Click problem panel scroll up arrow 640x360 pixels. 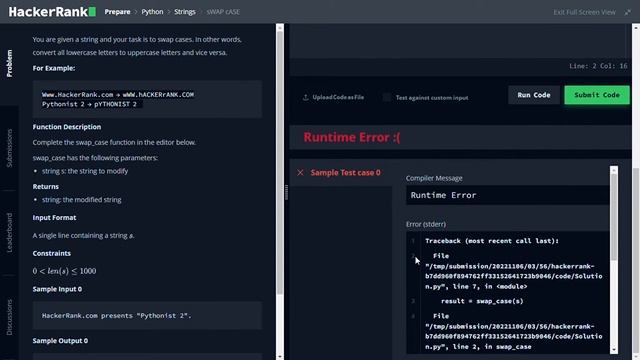pos(280,28)
